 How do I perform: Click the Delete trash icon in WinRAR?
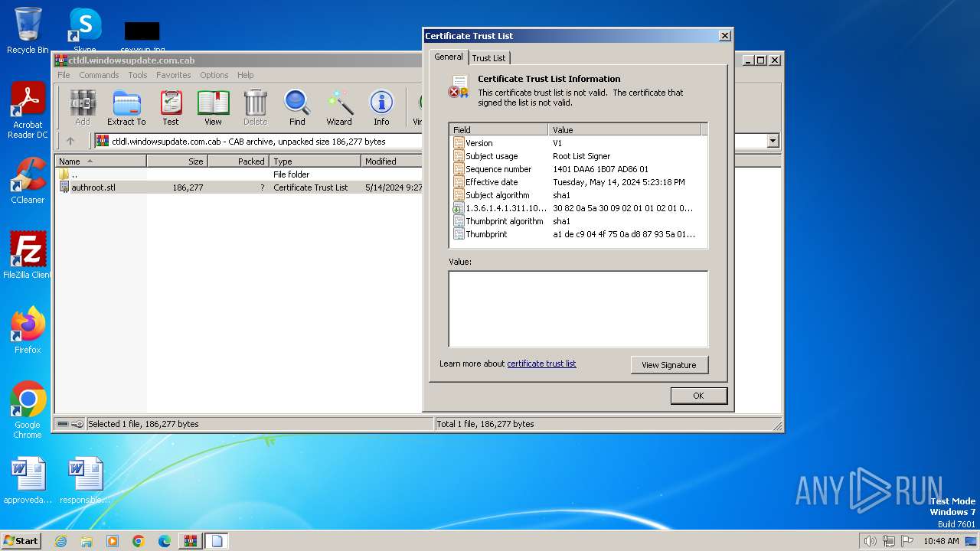[x=255, y=107]
